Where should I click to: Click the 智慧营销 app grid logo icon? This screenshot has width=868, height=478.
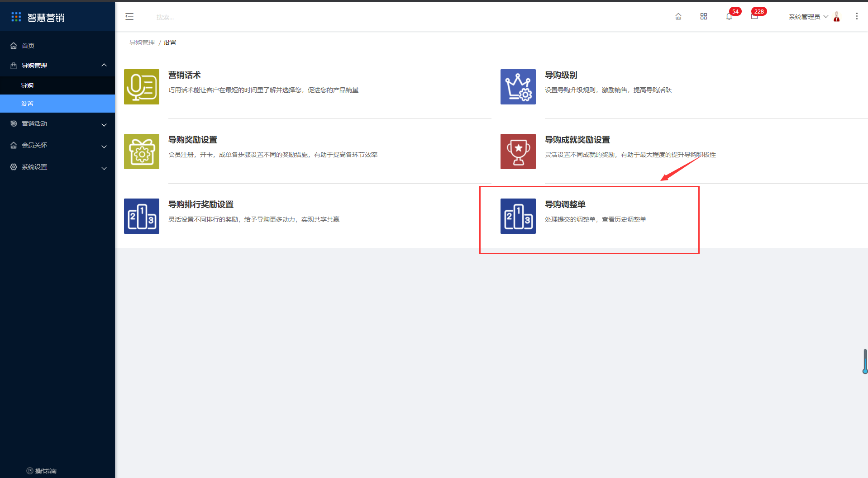click(16, 17)
